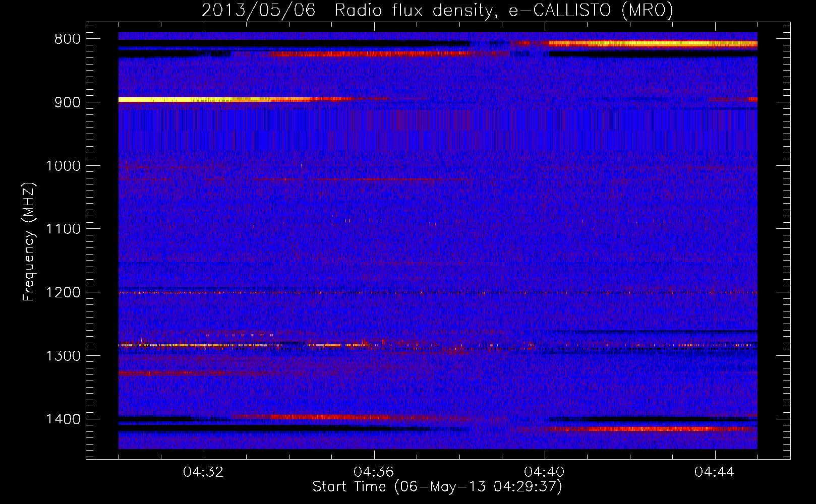The width and height of the screenshot is (816, 504).
Task: Click the 1400 frequency tick label
Action: point(63,419)
